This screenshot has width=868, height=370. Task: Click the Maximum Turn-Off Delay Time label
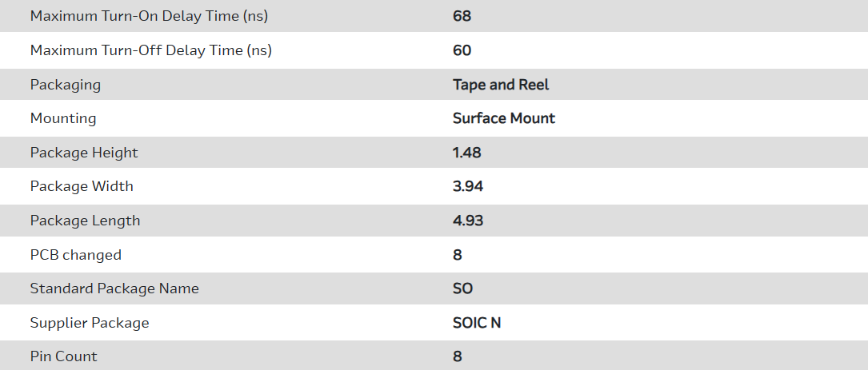[x=151, y=50]
